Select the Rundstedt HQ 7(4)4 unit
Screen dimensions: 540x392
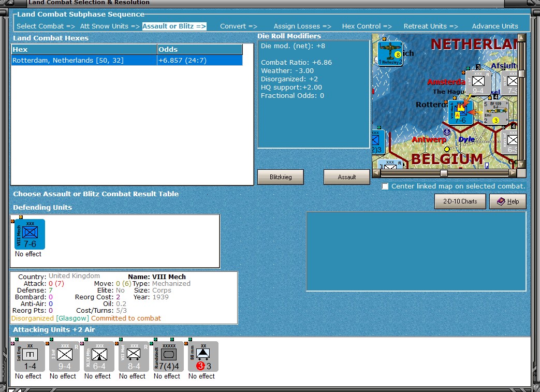(168, 356)
